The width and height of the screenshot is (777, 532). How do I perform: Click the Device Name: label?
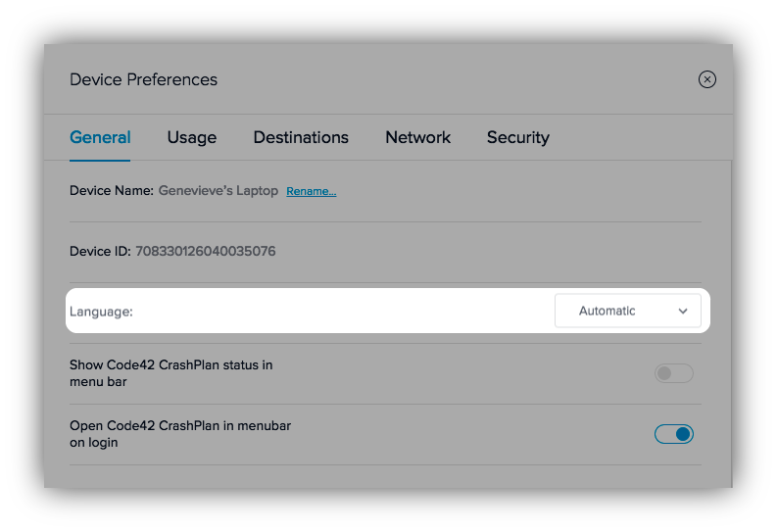[111, 191]
